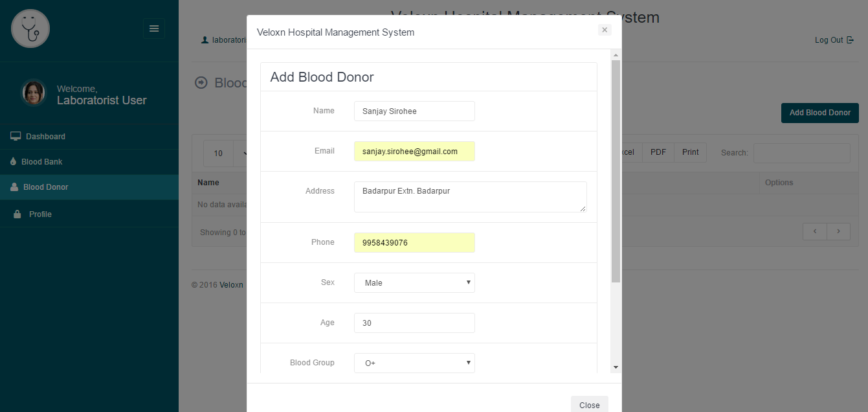
Task: Toggle the hamburger sidebar menu icon
Action: [154, 29]
